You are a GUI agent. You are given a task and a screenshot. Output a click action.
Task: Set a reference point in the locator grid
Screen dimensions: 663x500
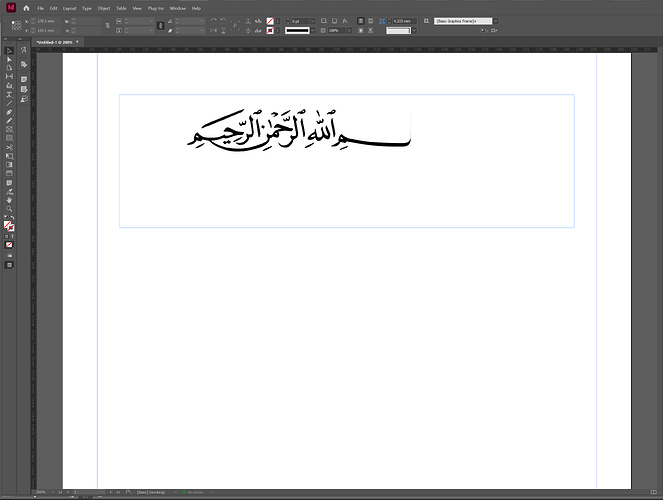(16, 25)
